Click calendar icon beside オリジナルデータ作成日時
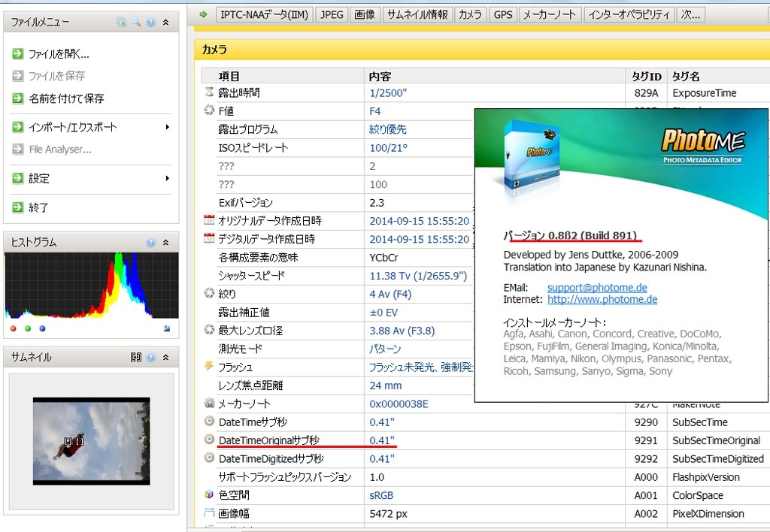770x532 pixels. tap(209, 220)
